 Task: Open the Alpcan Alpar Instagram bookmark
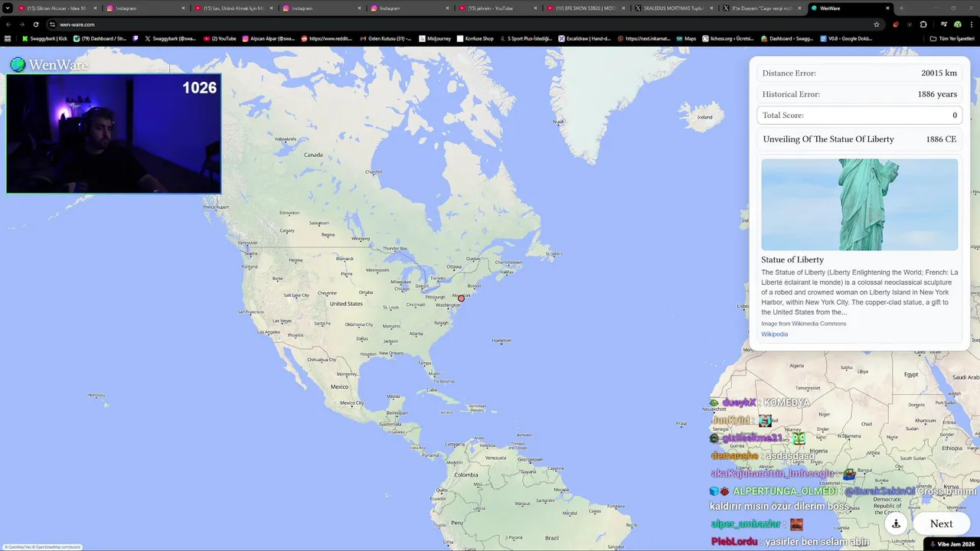tap(269, 38)
